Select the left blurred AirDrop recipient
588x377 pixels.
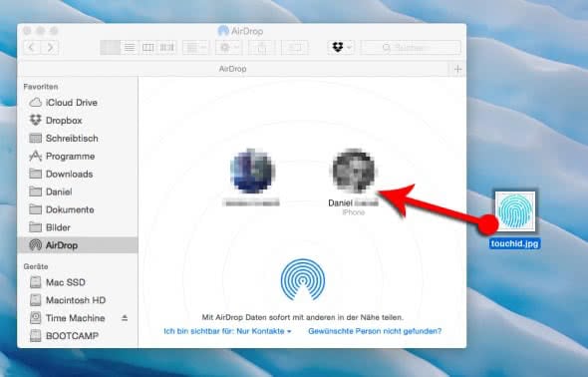[x=251, y=178]
